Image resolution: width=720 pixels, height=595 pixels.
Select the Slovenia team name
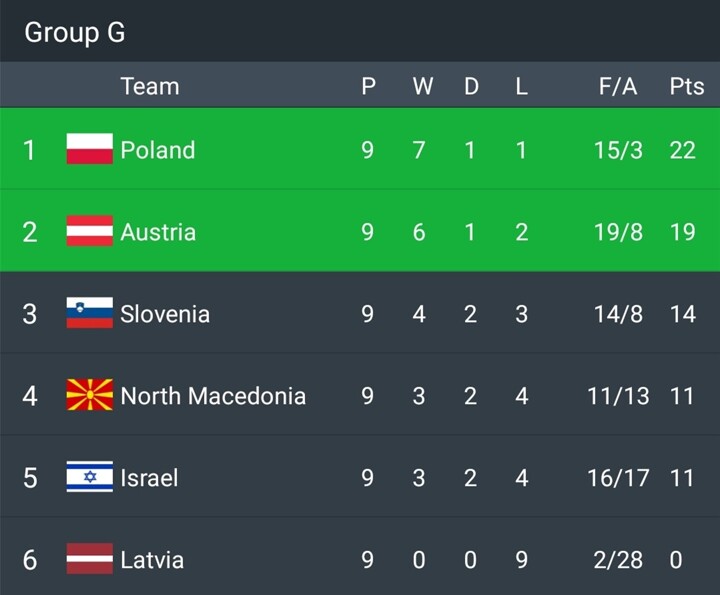(x=165, y=314)
